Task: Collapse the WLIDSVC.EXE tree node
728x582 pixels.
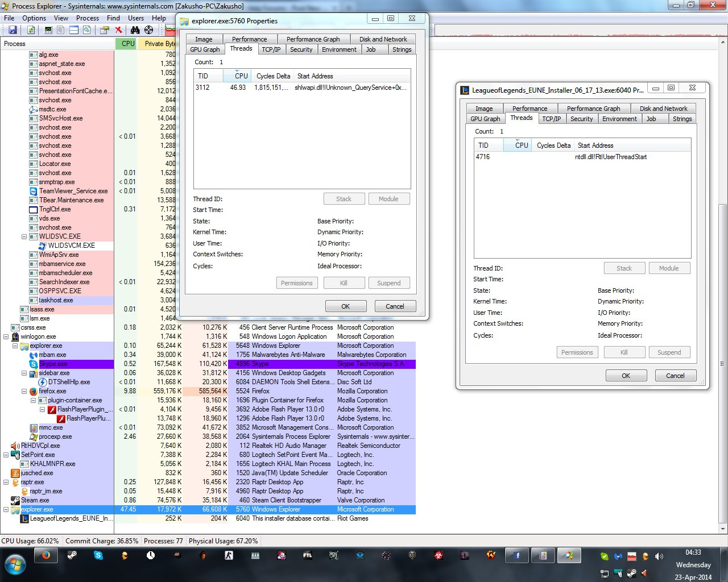Action: click(x=24, y=236)
